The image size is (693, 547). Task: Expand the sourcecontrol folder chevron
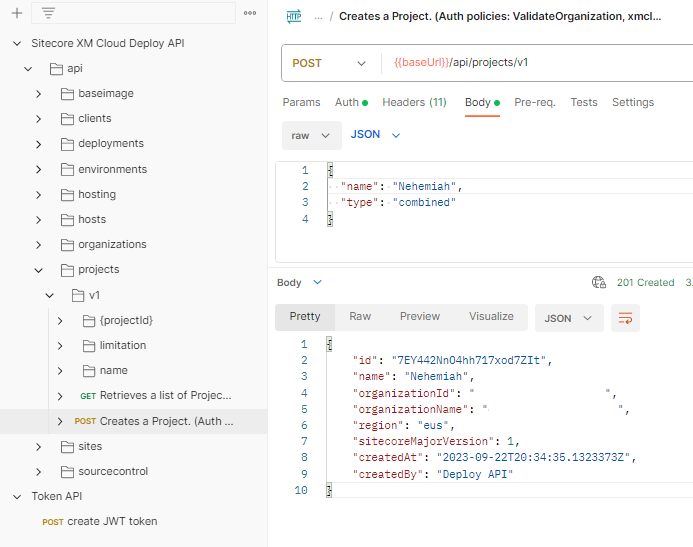[38, 472]
